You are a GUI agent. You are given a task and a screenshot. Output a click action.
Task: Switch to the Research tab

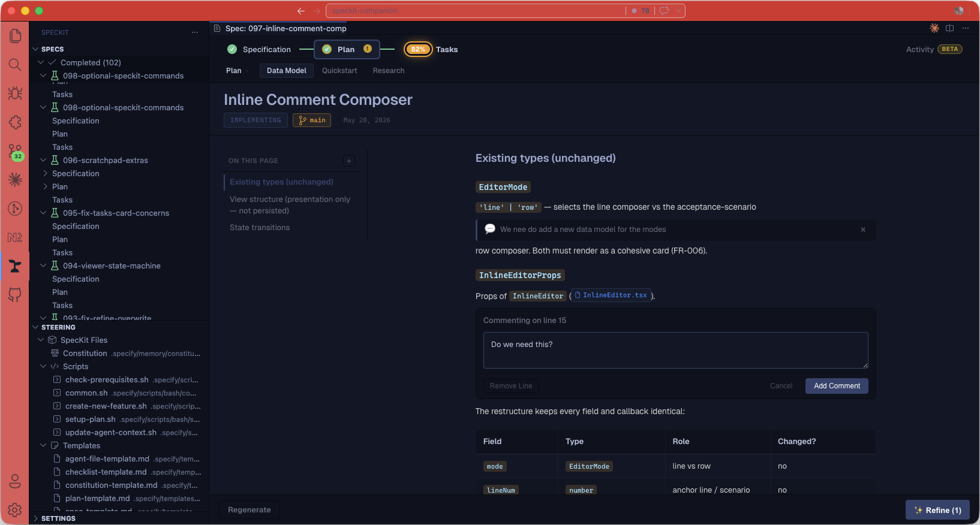(x=389, y=71)
